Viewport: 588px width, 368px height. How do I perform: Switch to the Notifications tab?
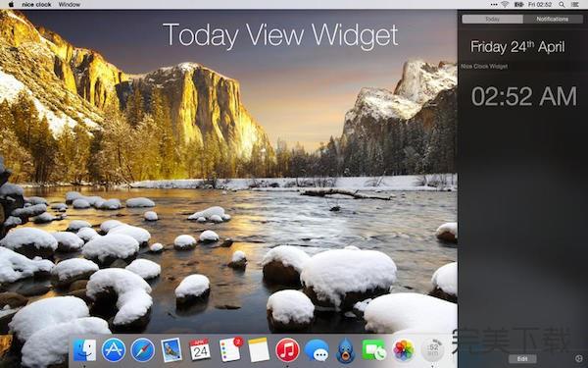pyautogui.click(x=553, y=20)
